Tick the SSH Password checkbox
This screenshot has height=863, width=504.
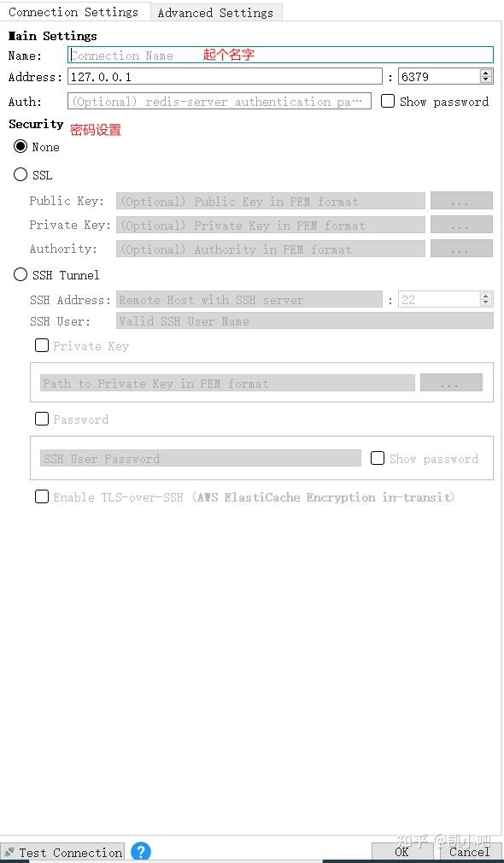[x=42, y=419]
